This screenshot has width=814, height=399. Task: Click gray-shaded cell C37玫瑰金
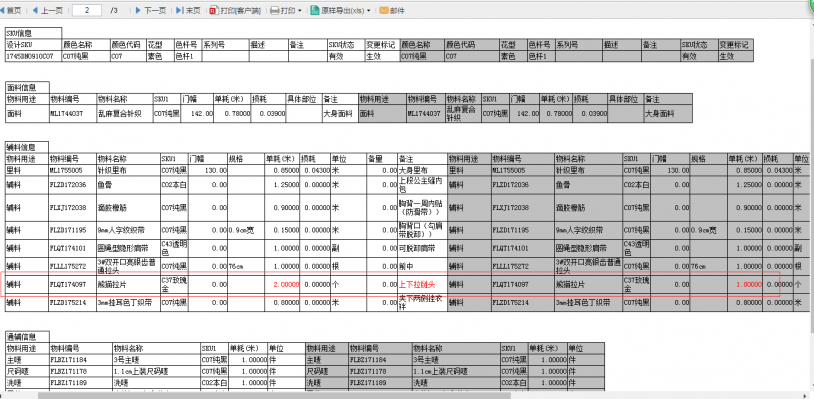click(x=636, y=284)
